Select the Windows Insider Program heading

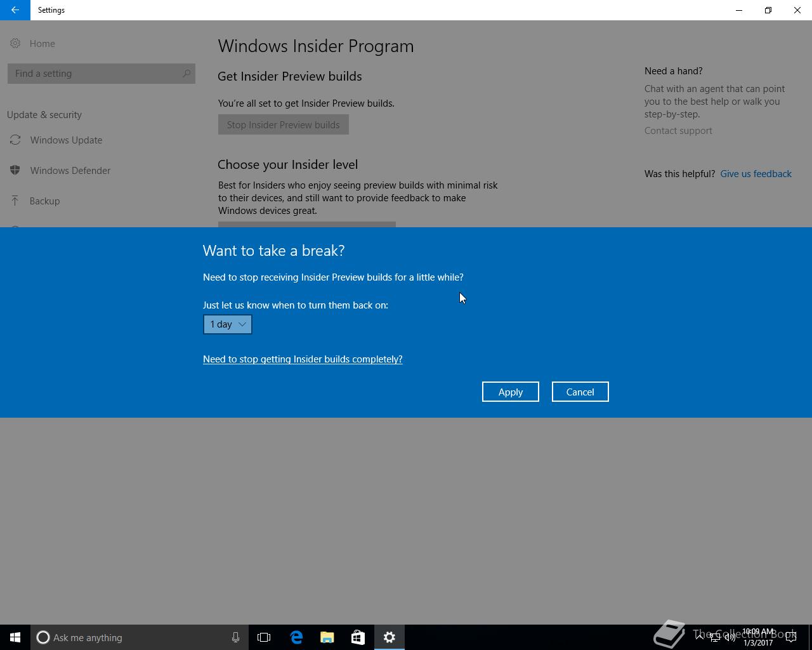[316, 46]
